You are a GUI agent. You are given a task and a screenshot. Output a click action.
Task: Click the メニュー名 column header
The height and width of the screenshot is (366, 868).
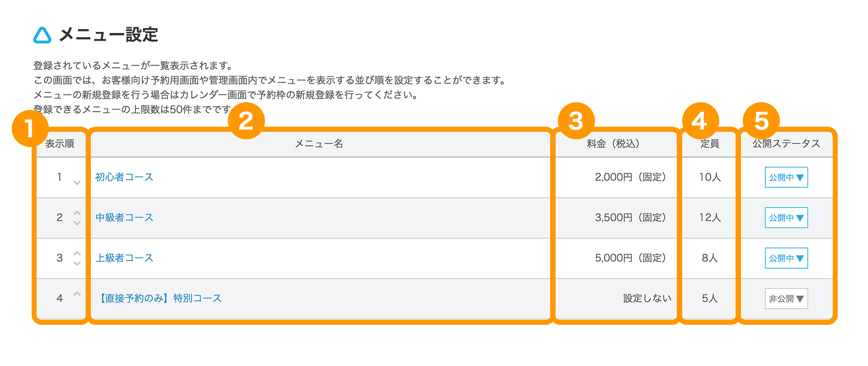319,144
